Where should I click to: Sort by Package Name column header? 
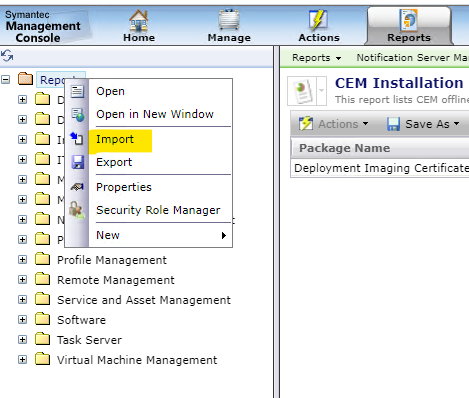pyautogui.click(x=344, y=148)
